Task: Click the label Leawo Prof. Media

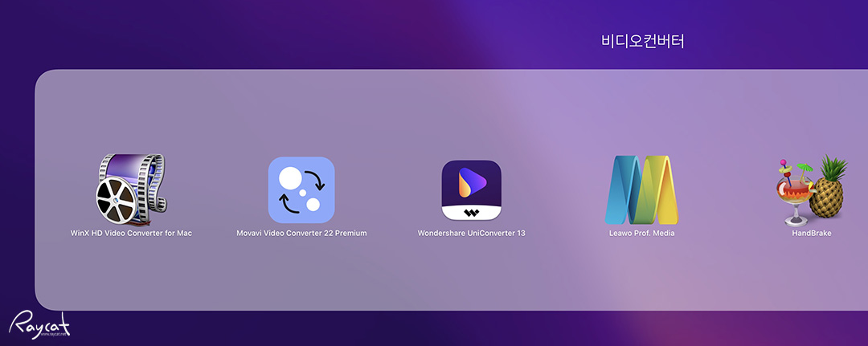Action: click(641, 234)
